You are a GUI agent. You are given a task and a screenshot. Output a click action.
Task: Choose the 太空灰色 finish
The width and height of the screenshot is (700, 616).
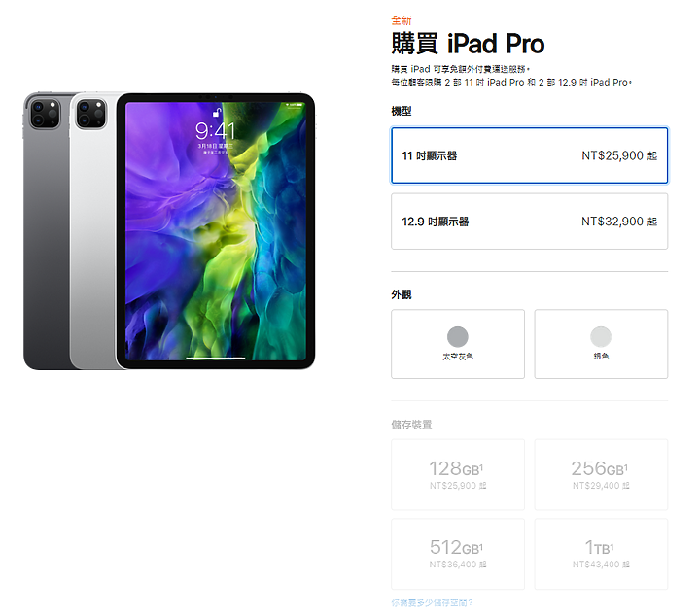[x=458, y=344]
